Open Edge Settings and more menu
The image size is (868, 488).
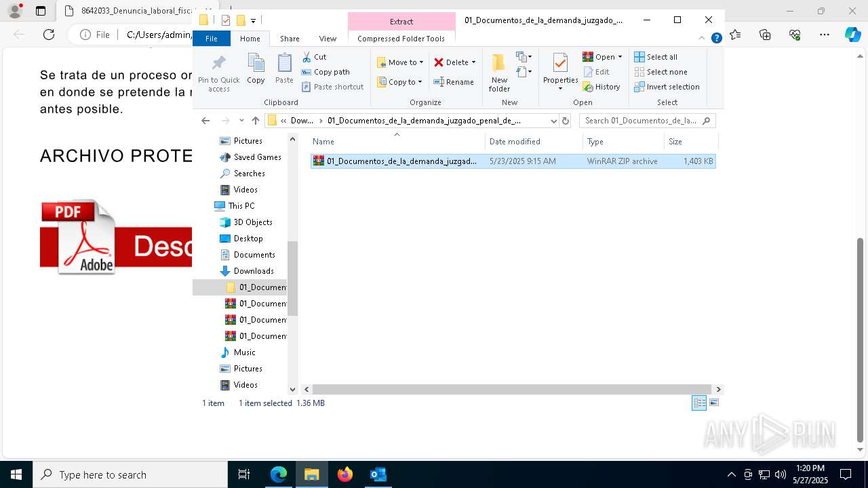[x=825, y=35]
